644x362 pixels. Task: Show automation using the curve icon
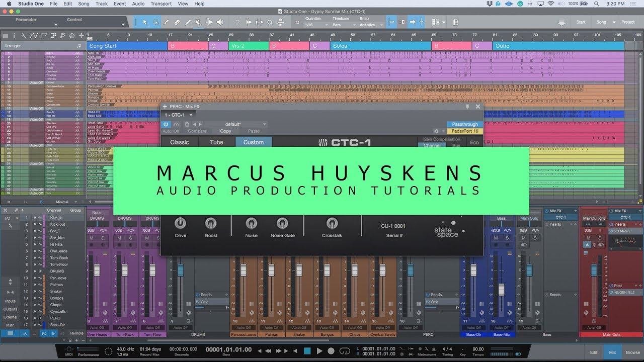[34, 36]
